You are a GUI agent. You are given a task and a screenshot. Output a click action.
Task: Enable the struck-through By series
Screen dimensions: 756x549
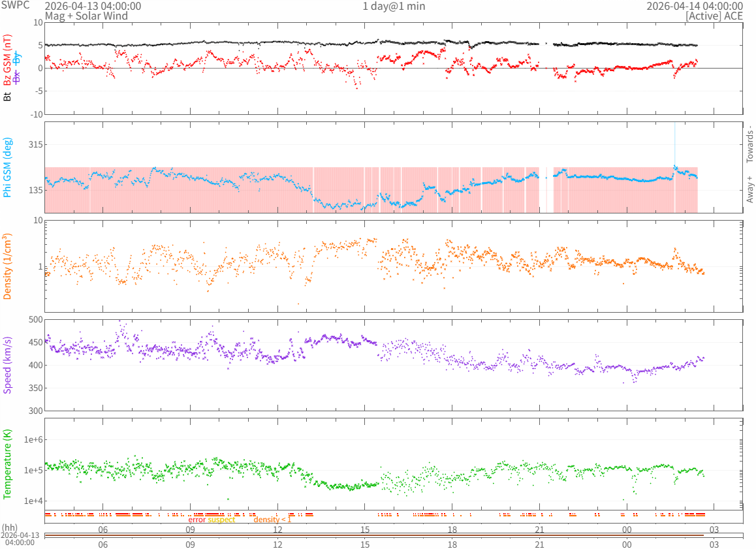(x=18, y=59)
